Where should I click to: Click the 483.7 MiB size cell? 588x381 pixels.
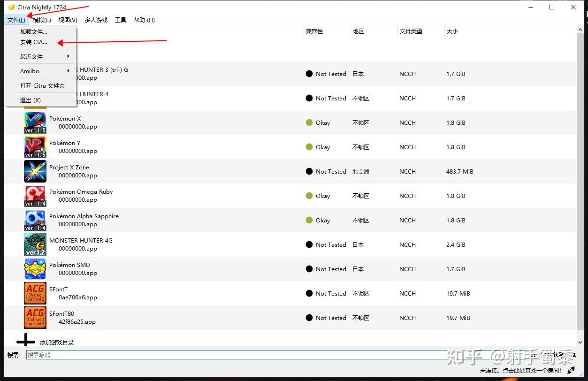[x=460, y=171]
